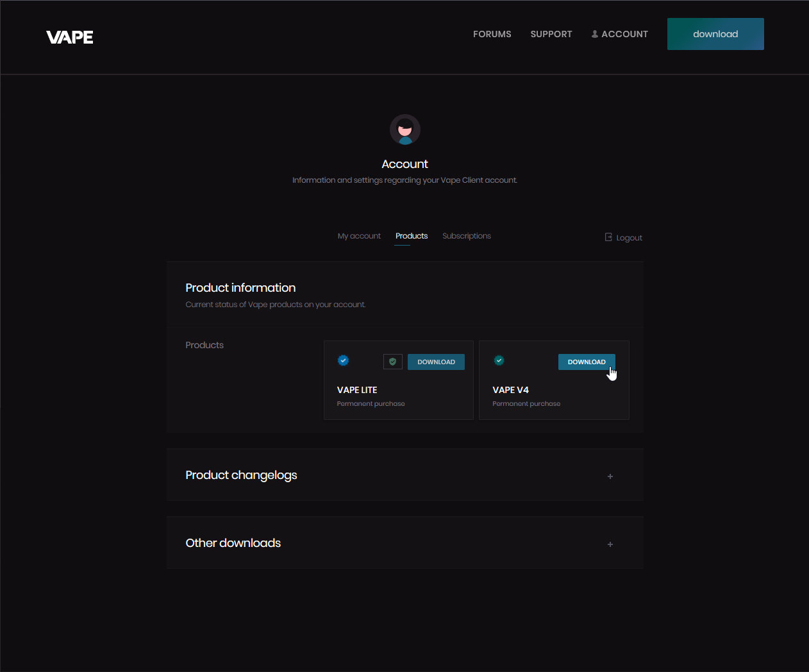Click the user avatar above Account
Viewport: 809px width, 672px height.
click(x=405, y=130)
